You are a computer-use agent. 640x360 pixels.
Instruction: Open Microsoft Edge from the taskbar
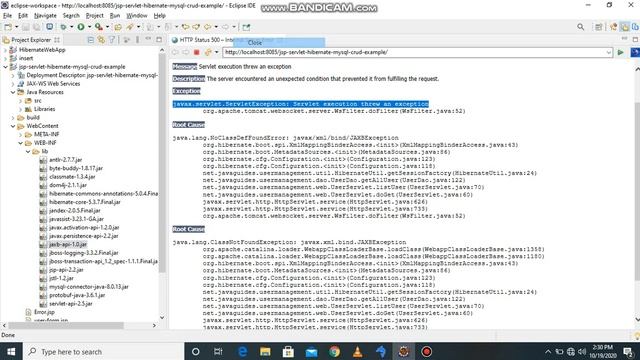click(x=242, y=351)
